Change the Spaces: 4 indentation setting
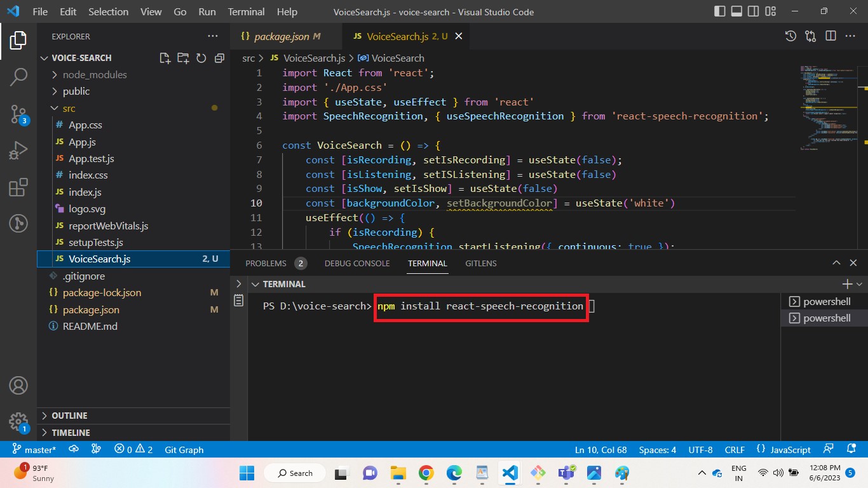 tap(657, 449)
